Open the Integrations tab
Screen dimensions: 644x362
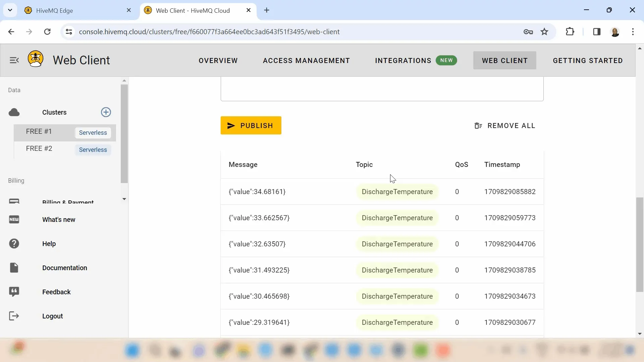point(416,61)
